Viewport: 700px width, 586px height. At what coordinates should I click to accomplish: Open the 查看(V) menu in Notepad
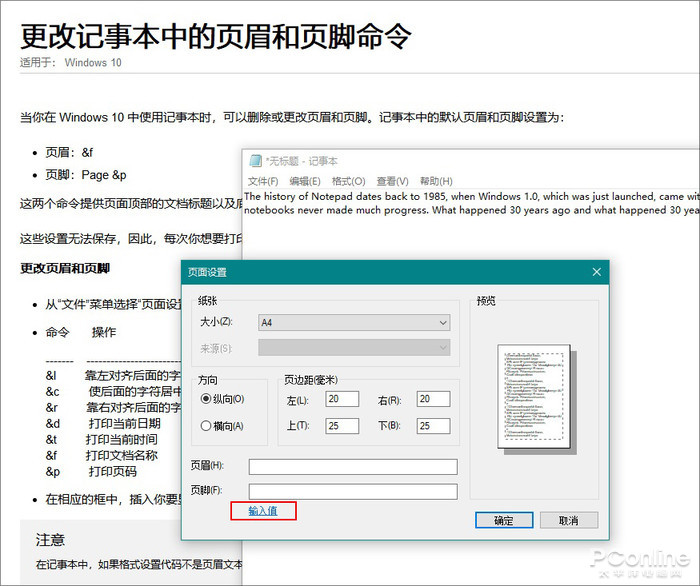tap(392, 181)
